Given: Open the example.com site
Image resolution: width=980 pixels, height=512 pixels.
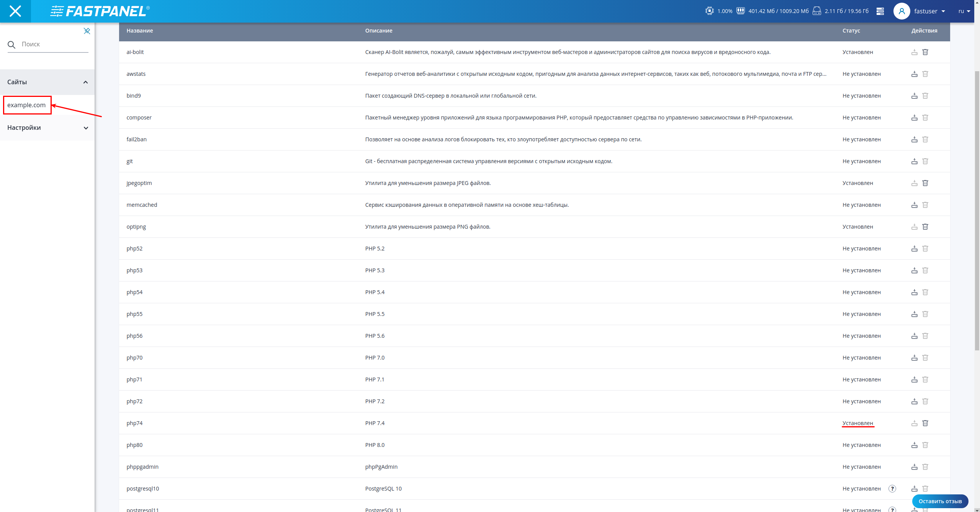Looking at the screenshot, I should click(x=26, y=105).
